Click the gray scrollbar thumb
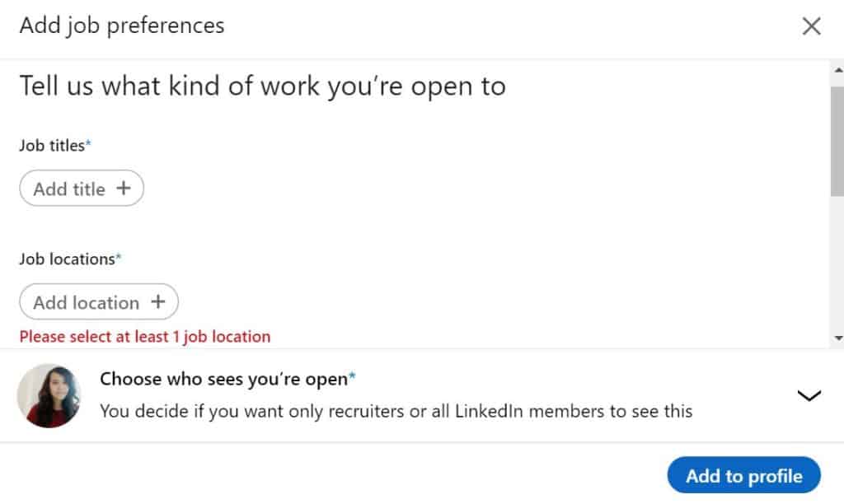 tap(837, 142)
